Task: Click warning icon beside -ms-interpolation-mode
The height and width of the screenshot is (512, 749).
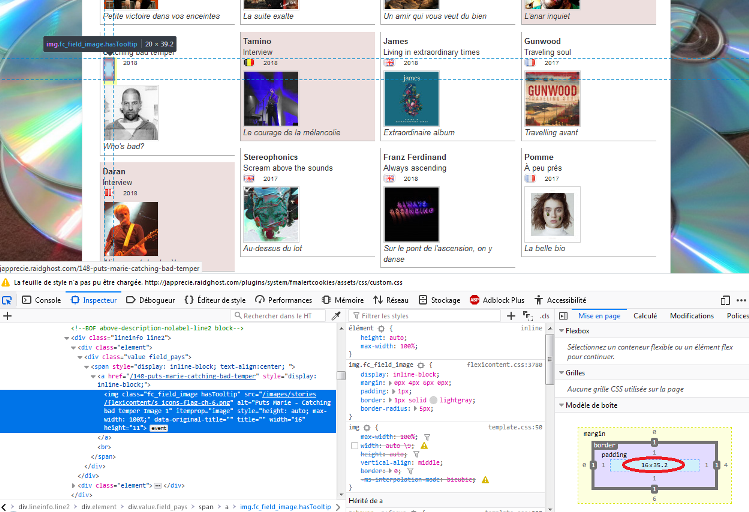Action: pyautogui.click(x=485, y=480)
